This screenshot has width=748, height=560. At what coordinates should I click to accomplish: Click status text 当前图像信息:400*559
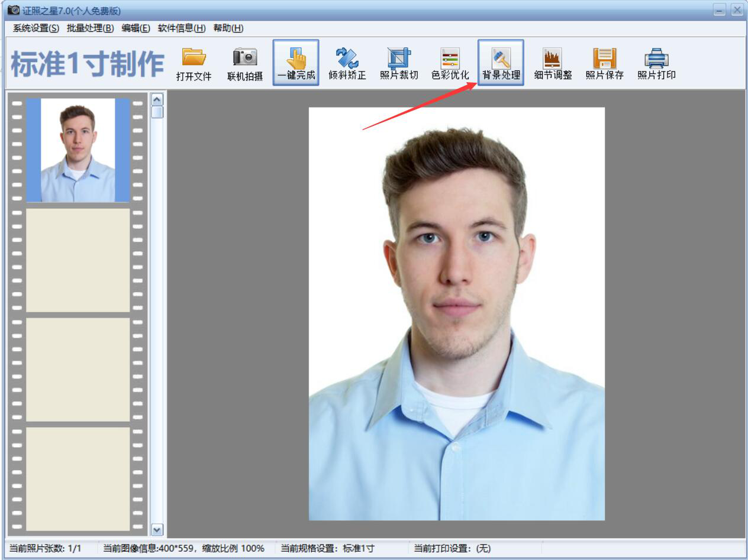[184, 548]
